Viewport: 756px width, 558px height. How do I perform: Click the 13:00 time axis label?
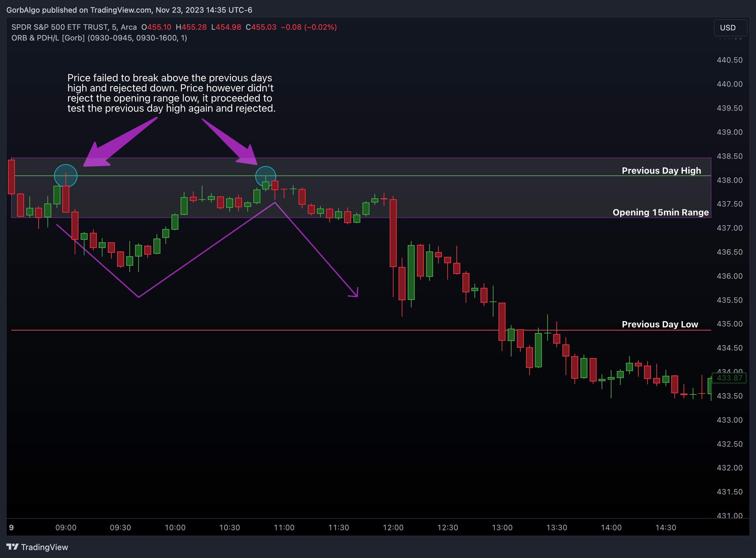coord(502,528)
